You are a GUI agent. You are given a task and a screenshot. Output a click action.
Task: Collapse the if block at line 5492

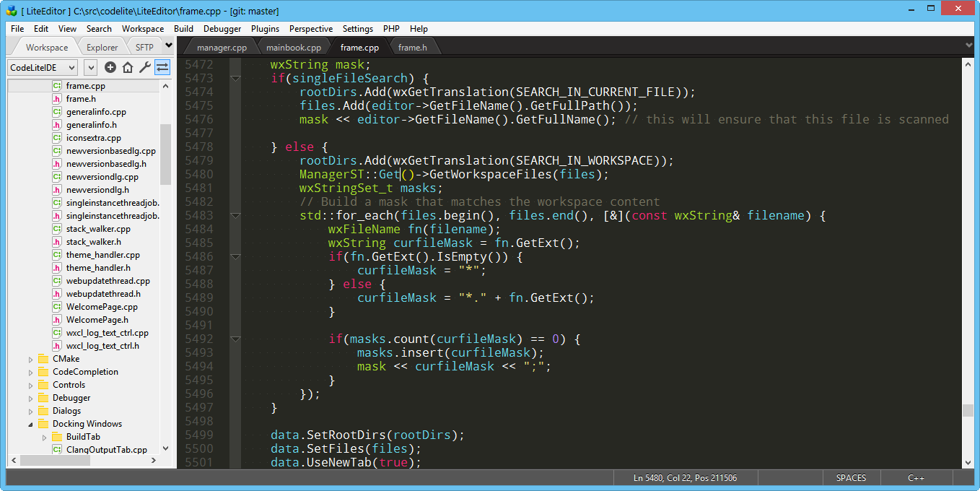pyautogui.click(x=235, y=339)
